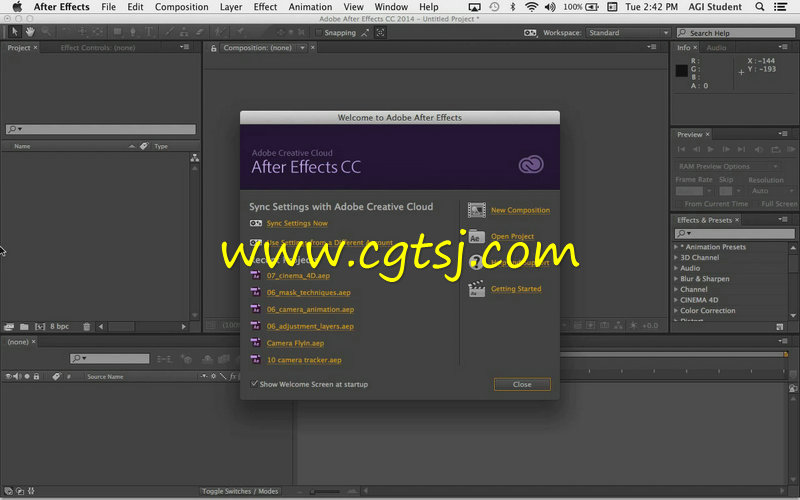Click the Open Project folder icon

[x=477, y=236]
